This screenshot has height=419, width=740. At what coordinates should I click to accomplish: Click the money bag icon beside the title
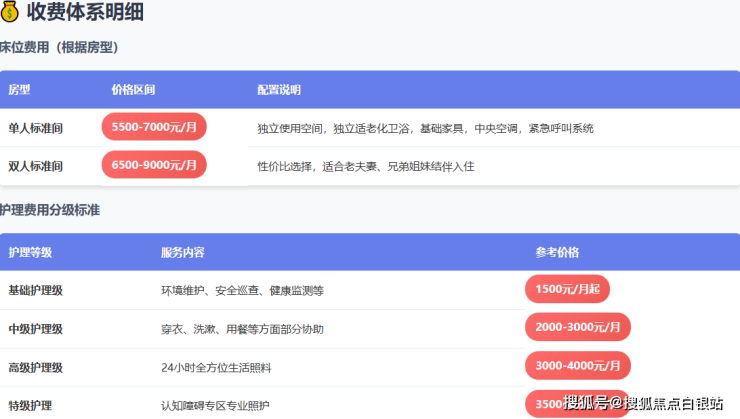click(x=11, y=14)
